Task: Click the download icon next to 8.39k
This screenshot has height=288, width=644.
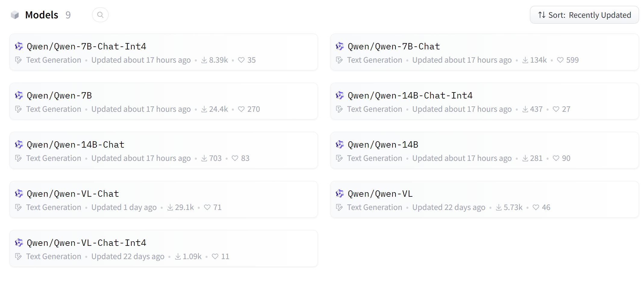Action: pos(204,60)
